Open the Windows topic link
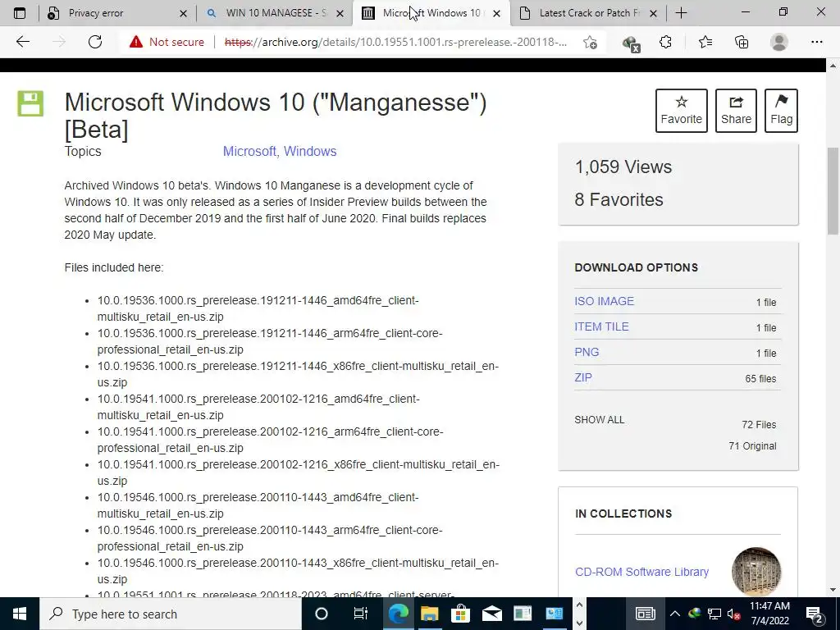Screen dimensions: 840x630 pyautogui.click(x=310, y=151)
